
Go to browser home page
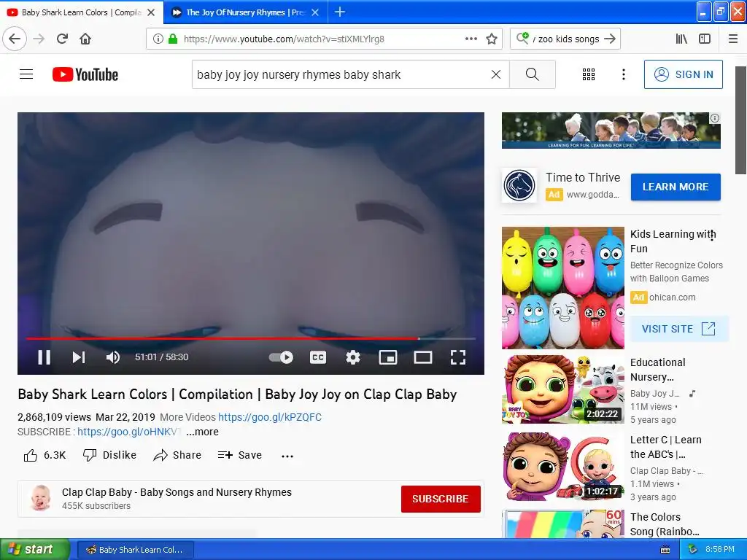pyautogui.click(x=85, y=39)
